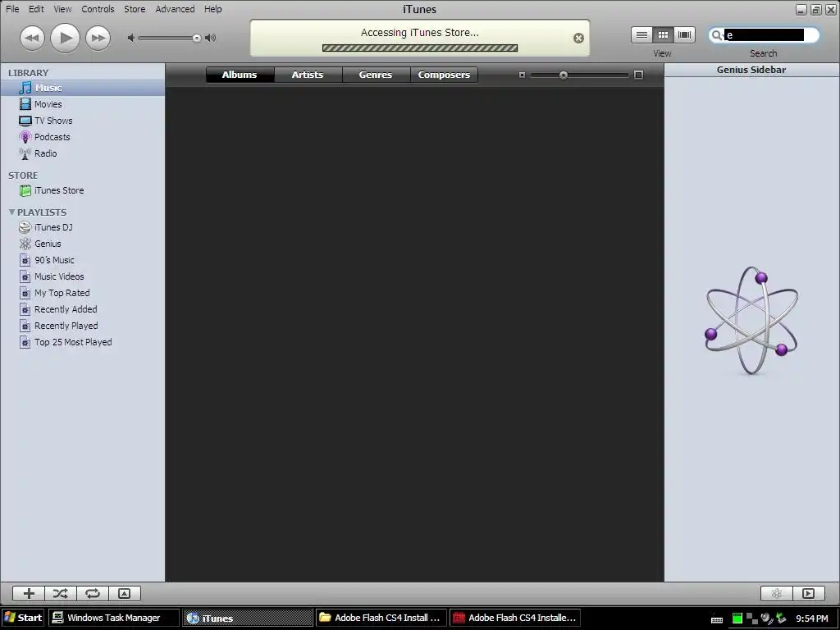This screenshot has width=840, height=630.
Task: Select the Genius playlist
Action: point(83,244)
